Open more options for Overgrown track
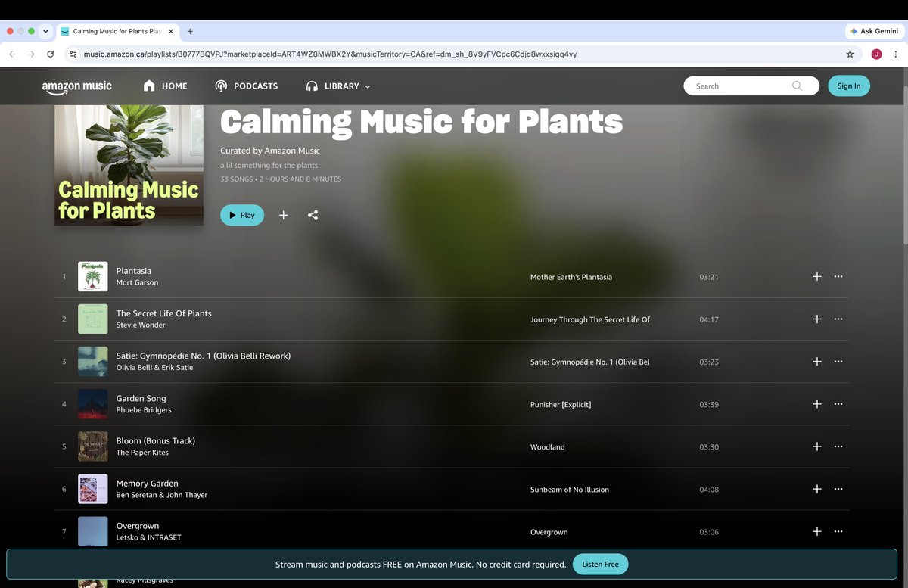The width and height of the screenshot is (908, 588). pos(838,531)
